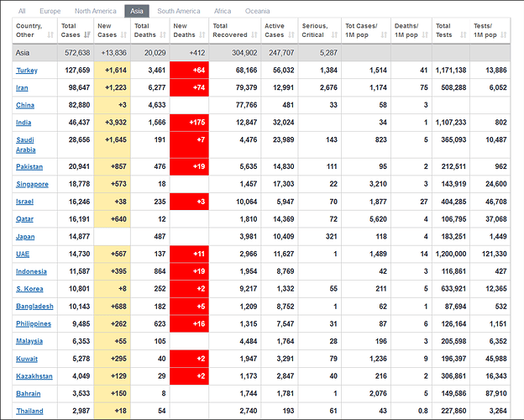
Task: Open the UAE country link
Action: point(23,254)
